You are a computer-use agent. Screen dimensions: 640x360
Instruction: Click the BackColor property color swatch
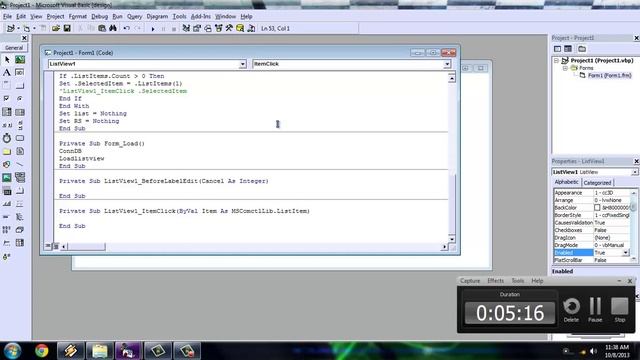pyautogui.click(x=597, y=208)
